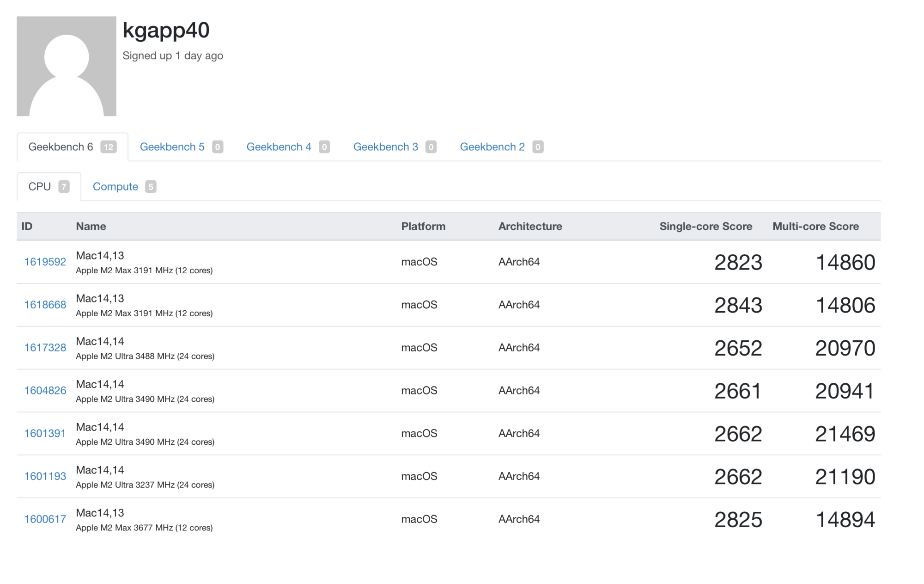Click the 'Signed up 1 day ago' text
The width and height of the screenshot is (924, 584).
(173, 56)
